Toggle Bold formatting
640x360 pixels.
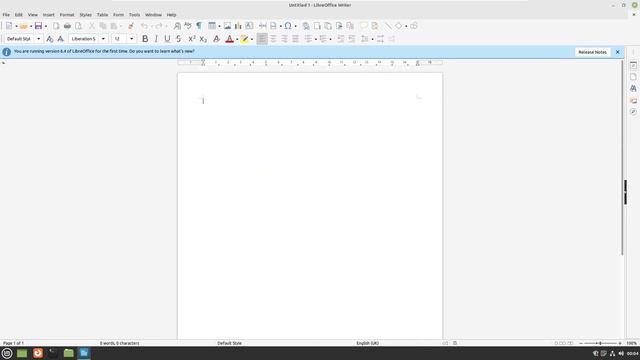point(145,39)
